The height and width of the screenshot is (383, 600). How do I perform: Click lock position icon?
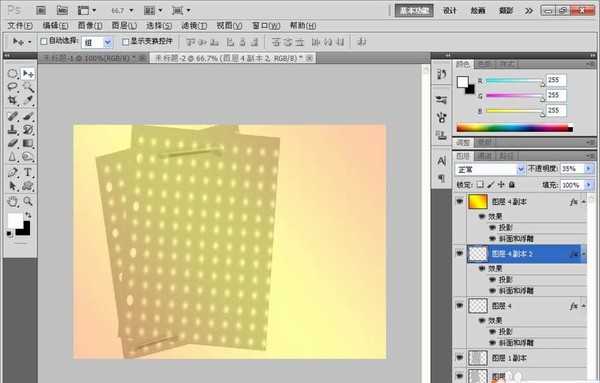point(501,185)
